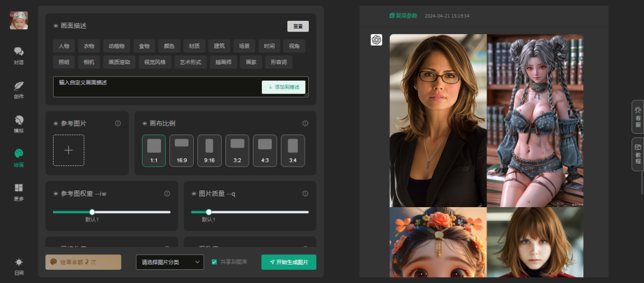Open the 创作 feather icon section
Screen dimensions: 644x283
(x=18, y=90)
